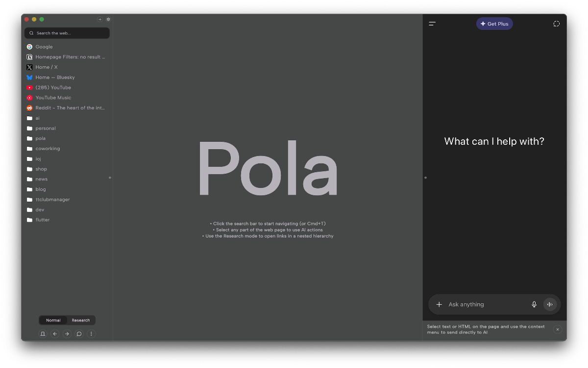
Task: Open the three-dot more menu
Action: [x=91, y=334]
